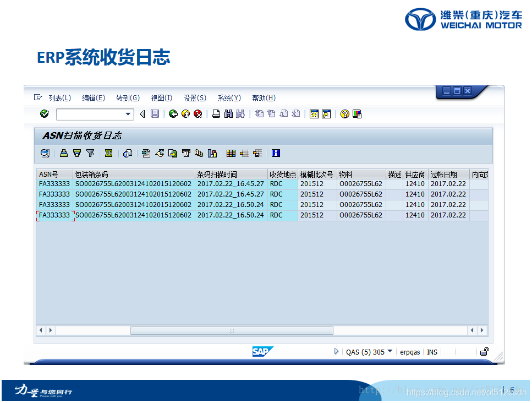Click the horizontal scrollbar right arrow
This screenshot has height=403, width=532.
coord(481,330)
